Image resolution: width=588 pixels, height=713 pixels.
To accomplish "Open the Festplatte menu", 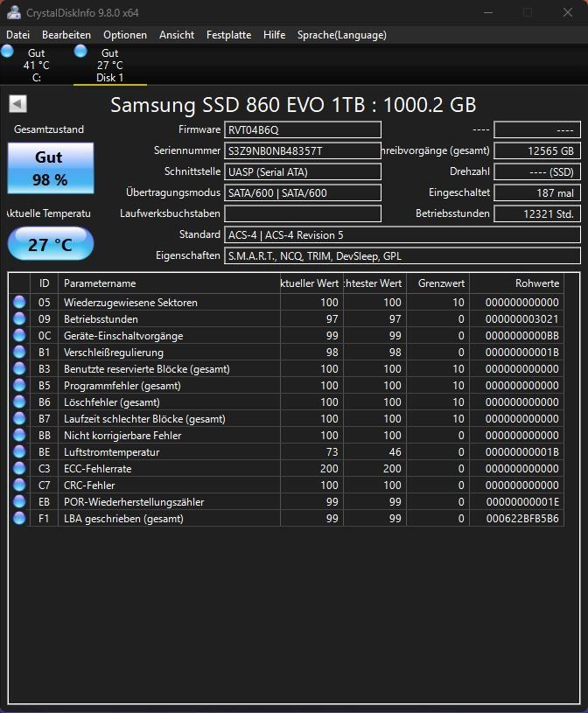I will tap(228, 35).
